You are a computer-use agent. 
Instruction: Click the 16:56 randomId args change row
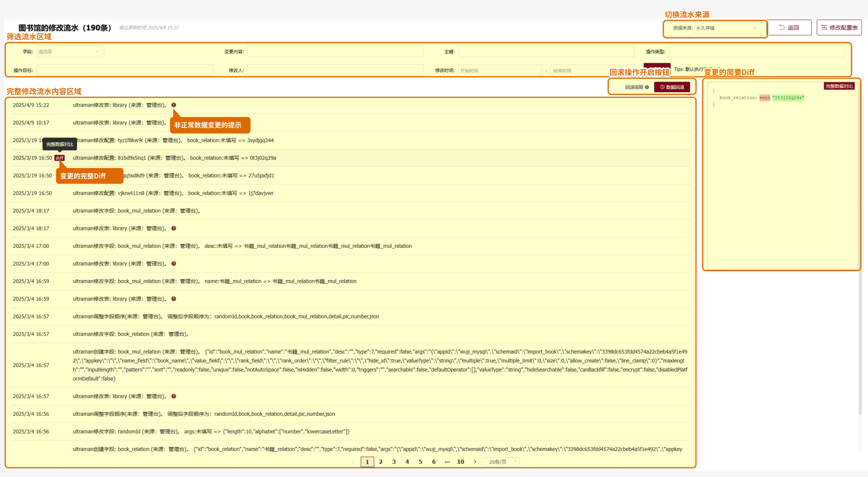tap(351, 432)
